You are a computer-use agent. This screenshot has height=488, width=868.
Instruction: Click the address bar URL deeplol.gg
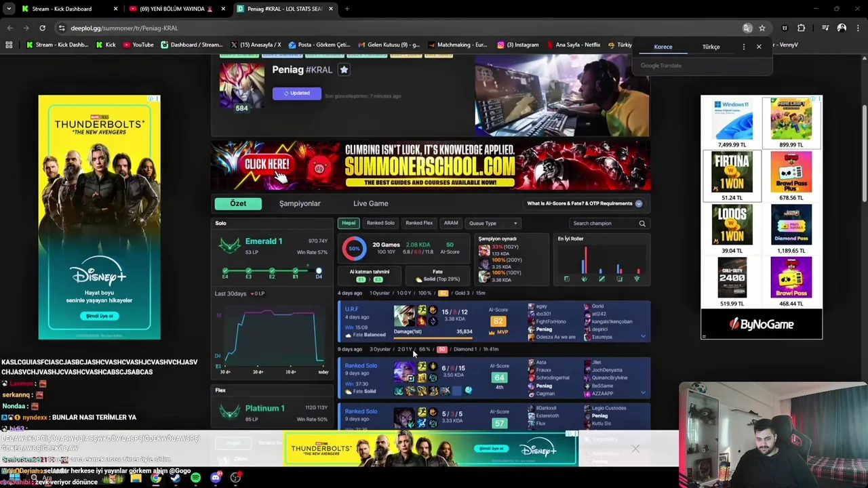[124, 28]
